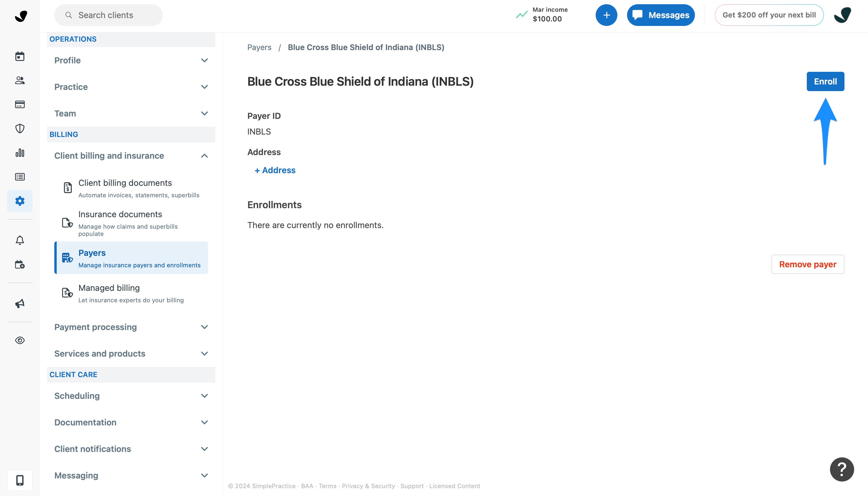
Task: Expand the Practice section chevron
Action: (204, 87)
